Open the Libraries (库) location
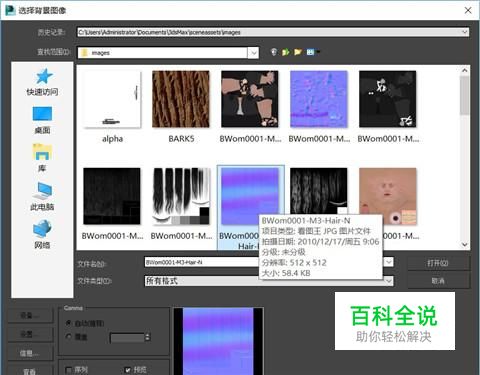Viewport: 480px width, 375px height. tap(42, 158)
